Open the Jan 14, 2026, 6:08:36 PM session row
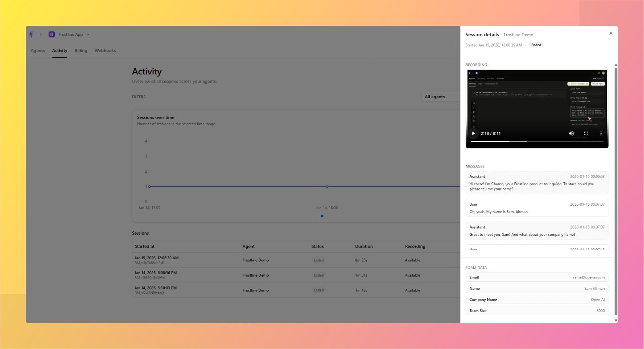The image size is (644, 349). click(296, 275)
